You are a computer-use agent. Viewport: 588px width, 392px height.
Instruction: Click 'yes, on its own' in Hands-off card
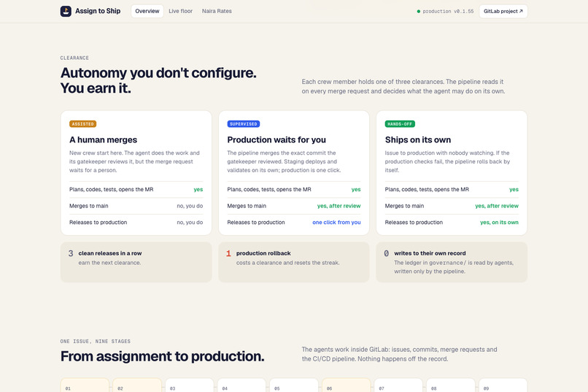point(499,222)
